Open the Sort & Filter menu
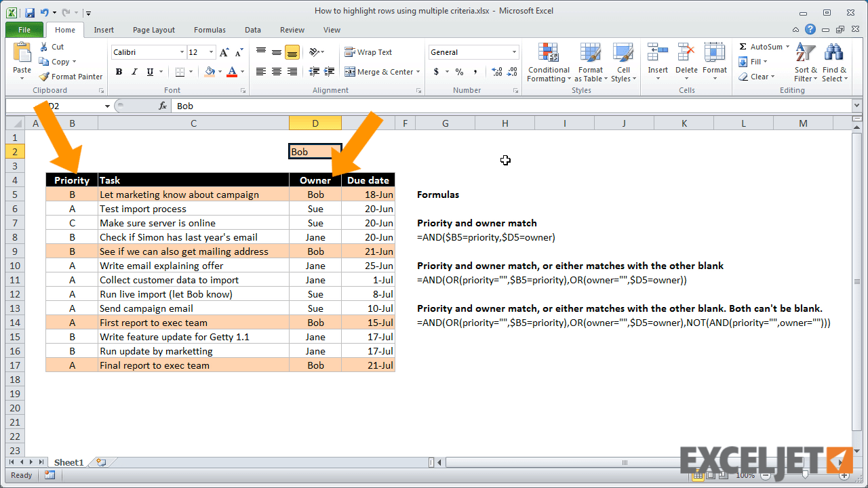This screenshot has width=868, height=488. click(x=804, y=62)
